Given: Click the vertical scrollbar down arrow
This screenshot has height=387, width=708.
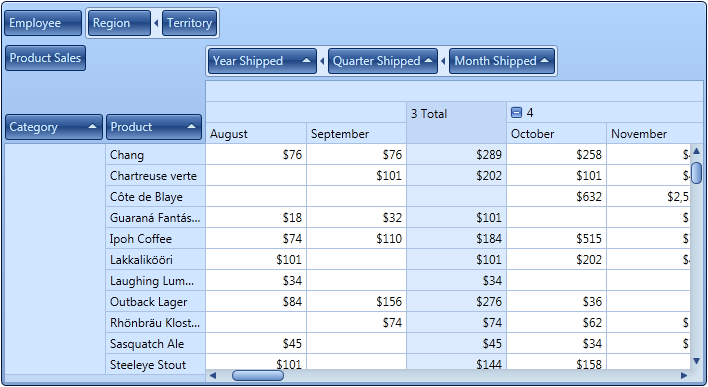Looking at the screenshot, I should coord(696,361).
